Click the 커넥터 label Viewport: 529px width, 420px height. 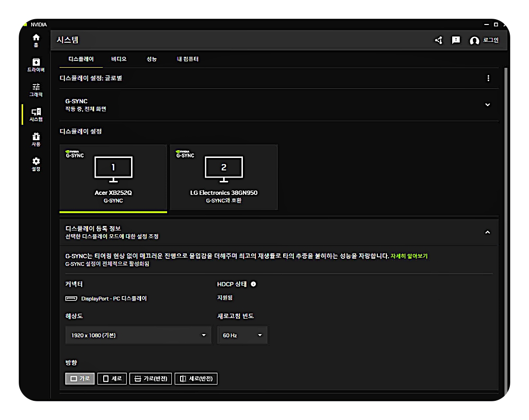click(x=74, y=284)
